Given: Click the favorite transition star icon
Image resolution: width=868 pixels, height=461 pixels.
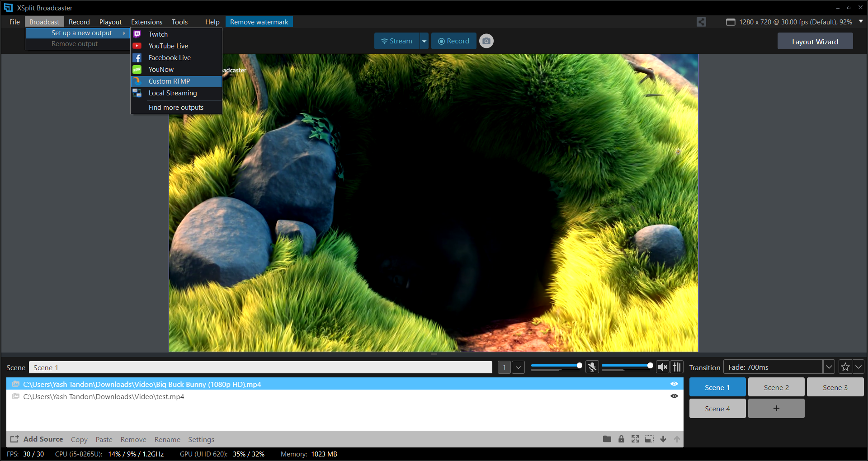Looking at the screenshot, I should pos(845,367).
